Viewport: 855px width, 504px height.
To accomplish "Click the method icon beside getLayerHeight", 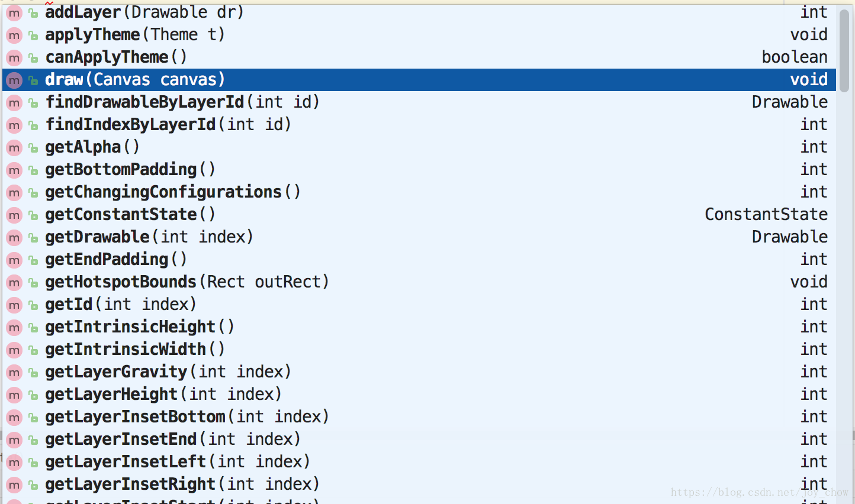I will point(14,395).
